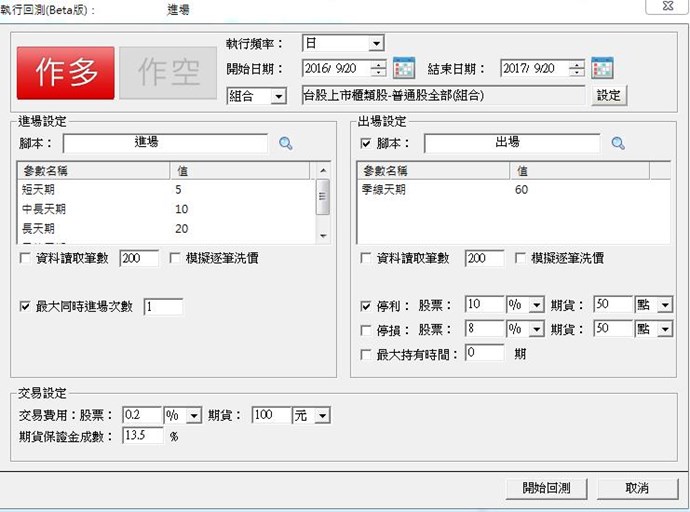The image size is (690, 512).
Task: Select the gray 作空 short button
Action: click(167, 71)
